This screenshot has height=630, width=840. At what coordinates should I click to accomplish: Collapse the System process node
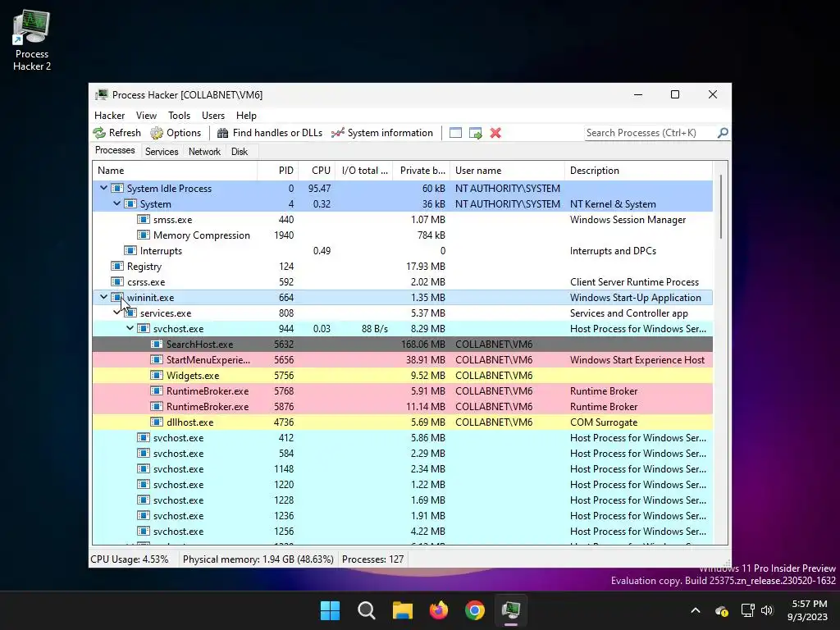116,203
